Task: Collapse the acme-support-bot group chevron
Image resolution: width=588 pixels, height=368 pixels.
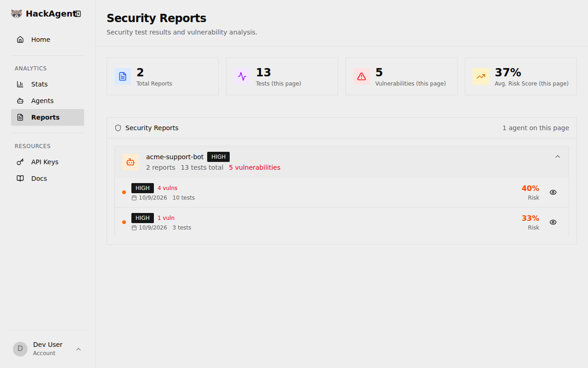Action: coord(558,156)
